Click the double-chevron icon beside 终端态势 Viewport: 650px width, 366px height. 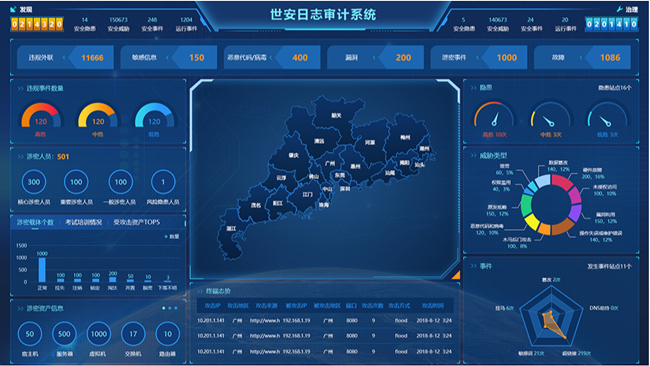tap(200, 291)
